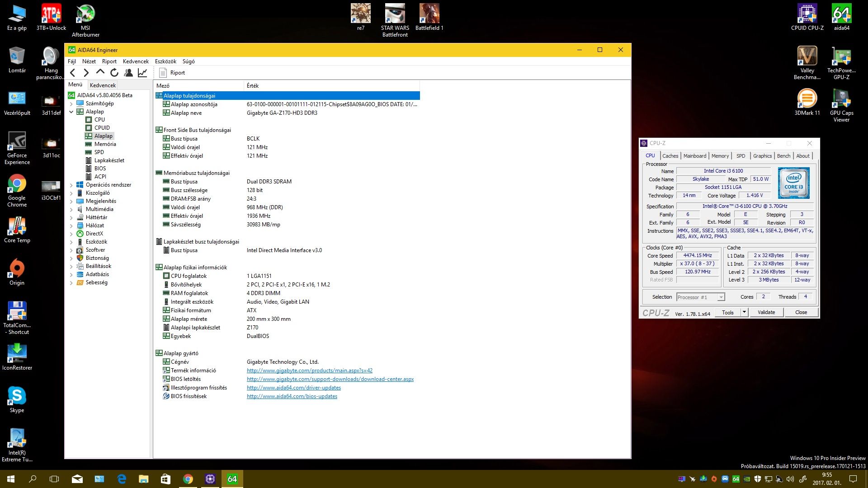Click the up-level arrow toolbar icon
Image resolution: width=868 pixels, height=488 pixels.
point(100,72)
